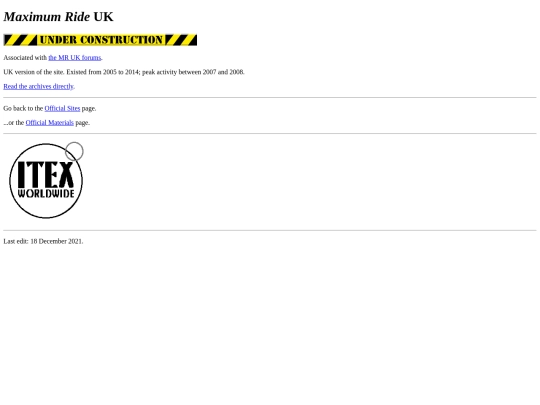Click the horizontal rule below archives link

270,97
